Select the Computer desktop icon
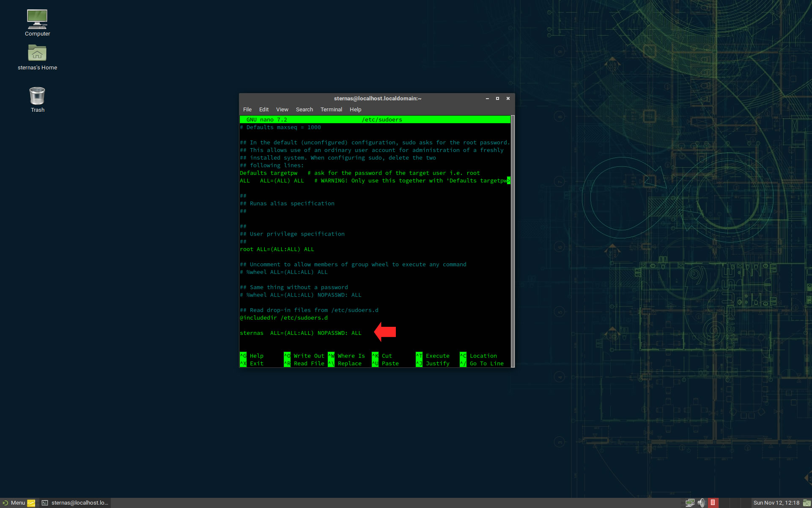 coord(37,23)
